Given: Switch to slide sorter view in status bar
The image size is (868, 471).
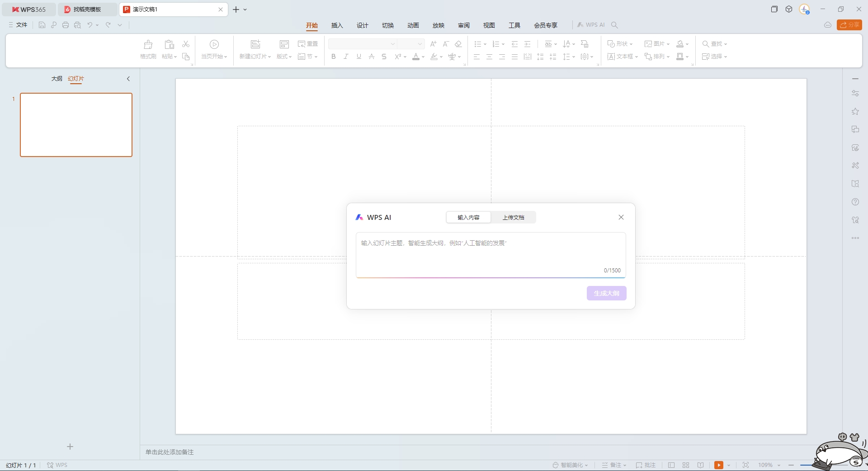Looking at the screenshot, I should point(686,465).
